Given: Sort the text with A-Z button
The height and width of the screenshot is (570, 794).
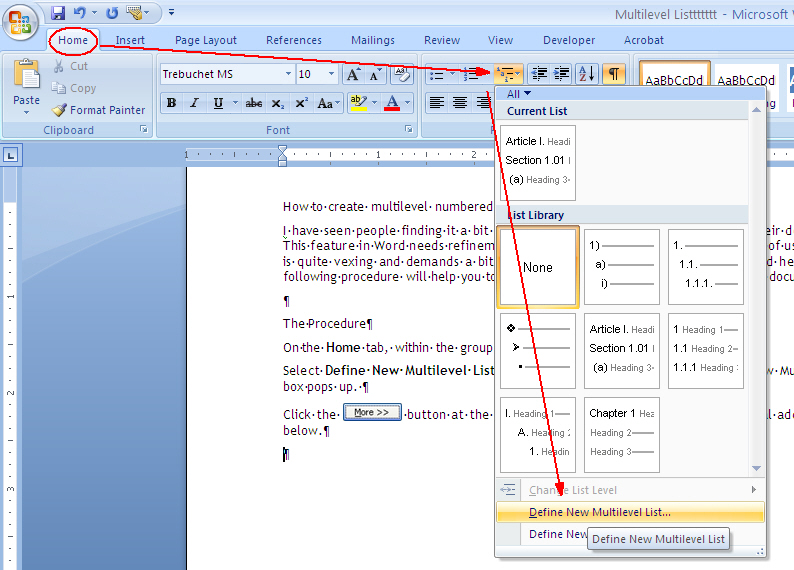Looking at the screenshot, I should coord(587,74).
